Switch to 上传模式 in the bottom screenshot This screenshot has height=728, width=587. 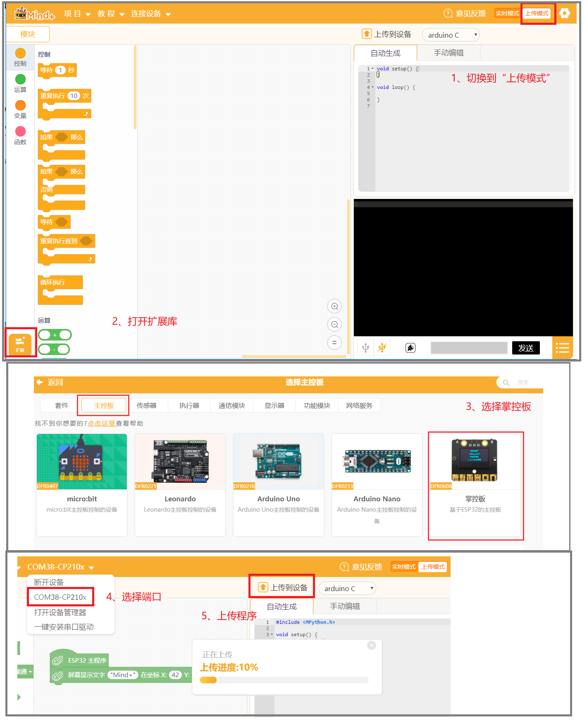pyautogui.click(x=433, y=567)
